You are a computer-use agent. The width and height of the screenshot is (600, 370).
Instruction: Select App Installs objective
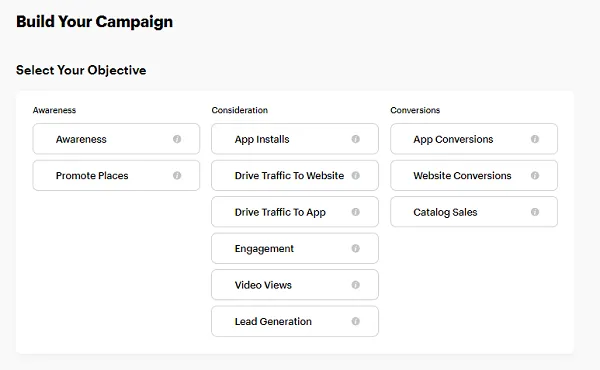point(295,139)
